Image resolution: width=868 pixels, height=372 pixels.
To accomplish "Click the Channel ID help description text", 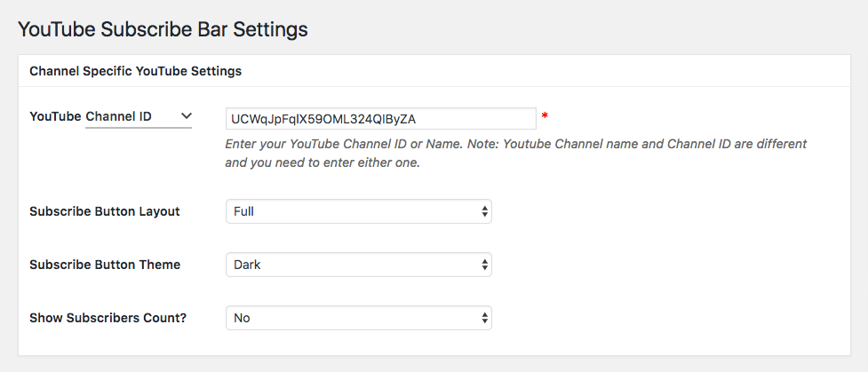I will click(516, 154).
